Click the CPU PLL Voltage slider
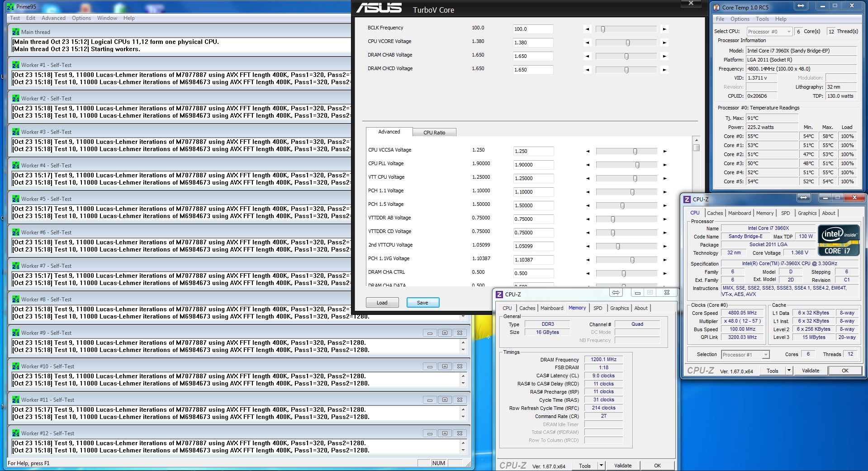The width and height of the screenshot is (868, 471). [626, 165]
